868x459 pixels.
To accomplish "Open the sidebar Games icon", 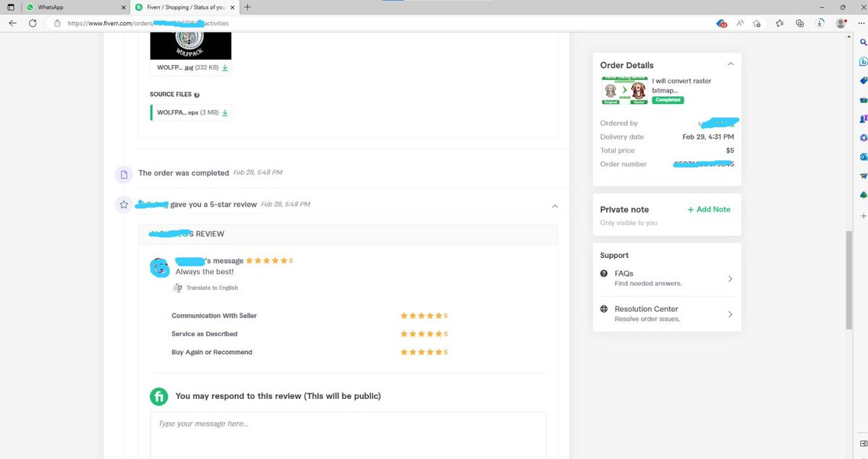I will click(x=863, y=119).
